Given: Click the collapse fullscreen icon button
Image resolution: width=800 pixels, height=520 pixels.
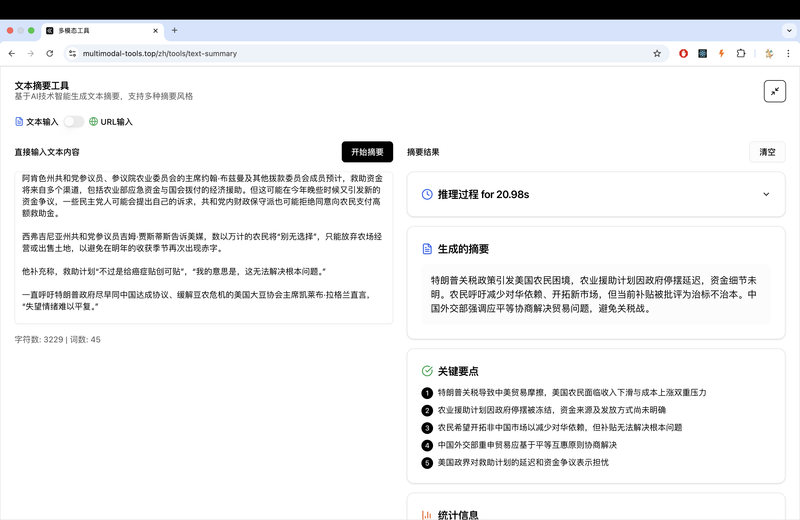Looking at the screenshot, I should (x=774, y=91).
